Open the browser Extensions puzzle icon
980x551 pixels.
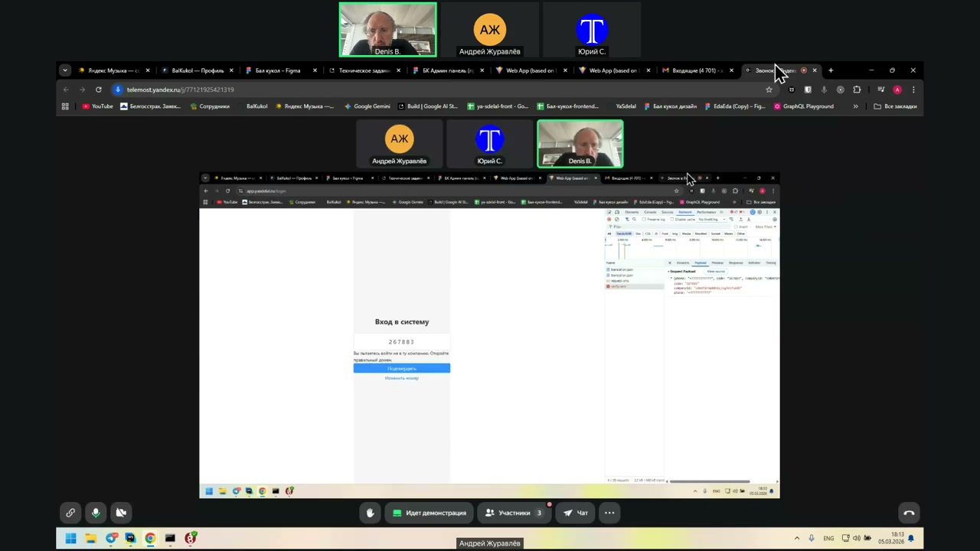(x=857, y=90)
